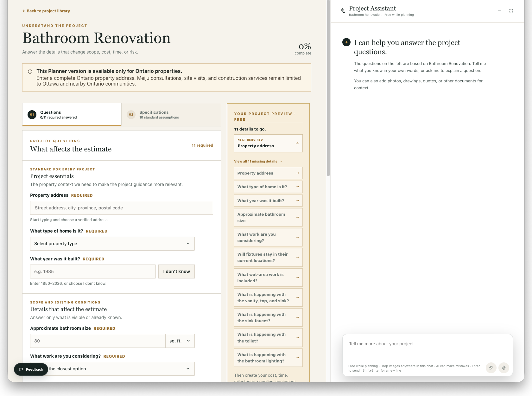
Task: Collapse the View all 11 missing details list
Action: (x=258, y=161)
